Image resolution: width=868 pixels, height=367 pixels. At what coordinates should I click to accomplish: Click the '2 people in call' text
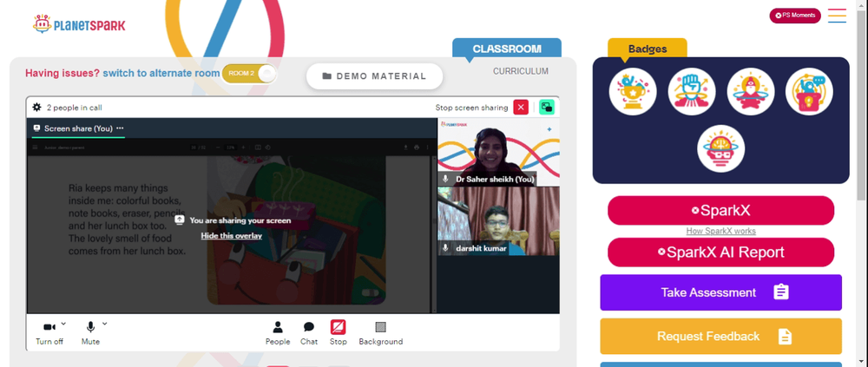[x=74, y=108]
